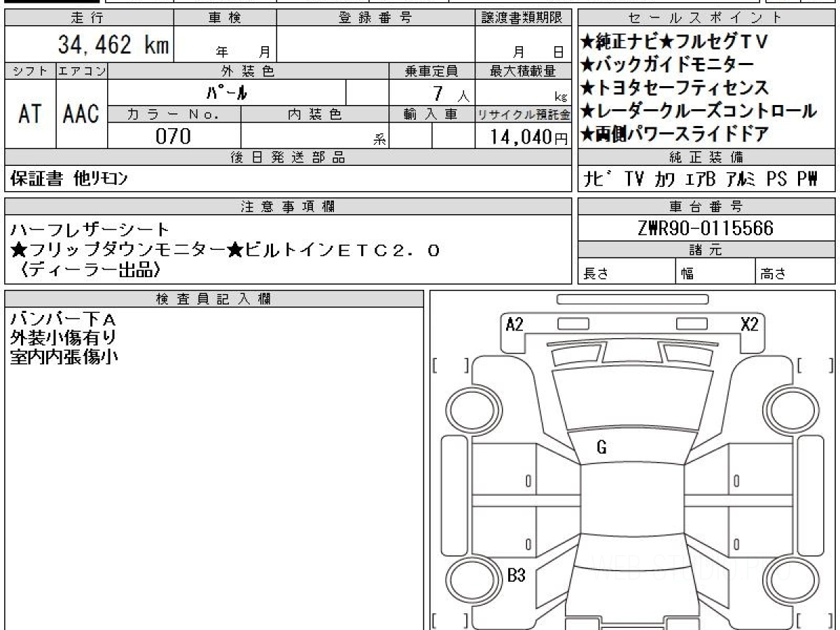
Task: Click the セールスポイント header
Action: [706, 19]
